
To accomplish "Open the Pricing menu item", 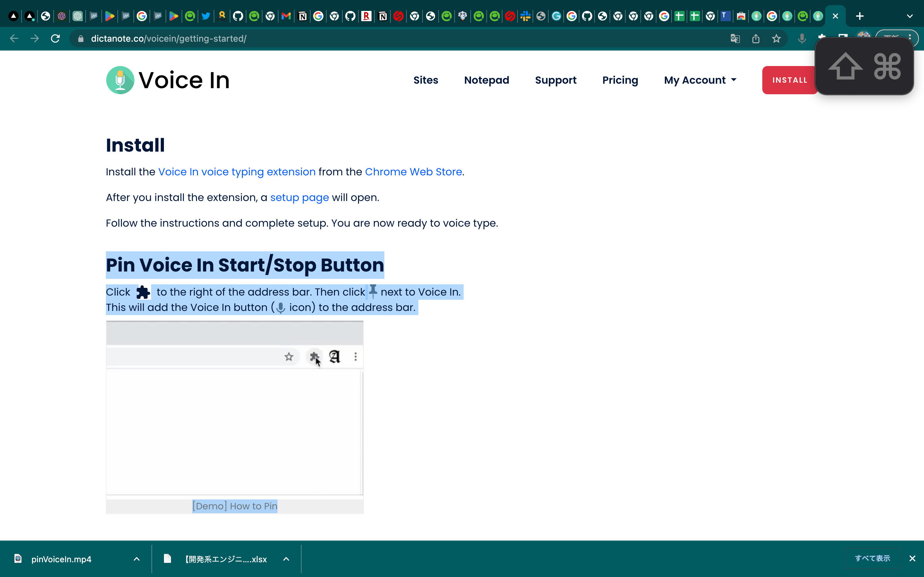I will click(x=620, y=80).
